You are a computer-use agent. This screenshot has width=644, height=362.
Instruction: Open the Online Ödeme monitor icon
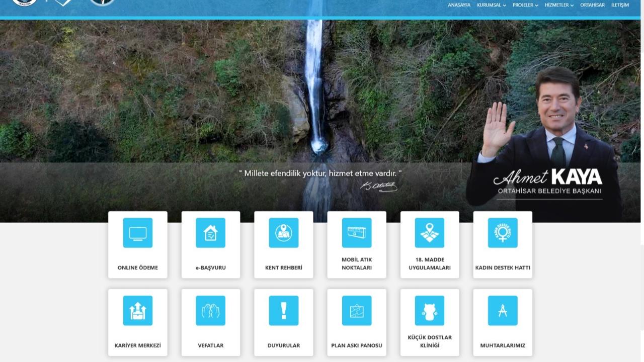[137, 233]
